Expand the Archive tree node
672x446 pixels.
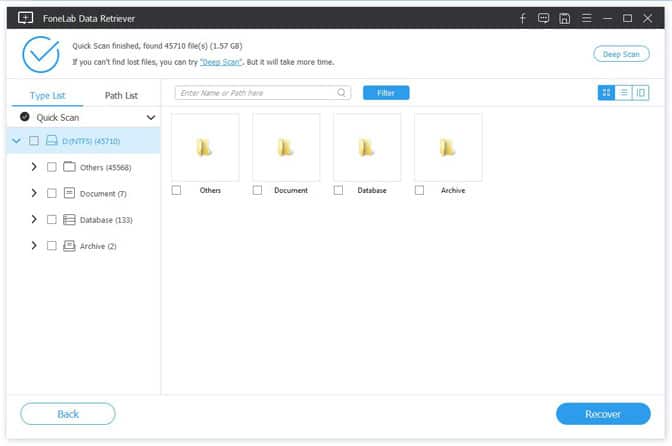(34, 245)
